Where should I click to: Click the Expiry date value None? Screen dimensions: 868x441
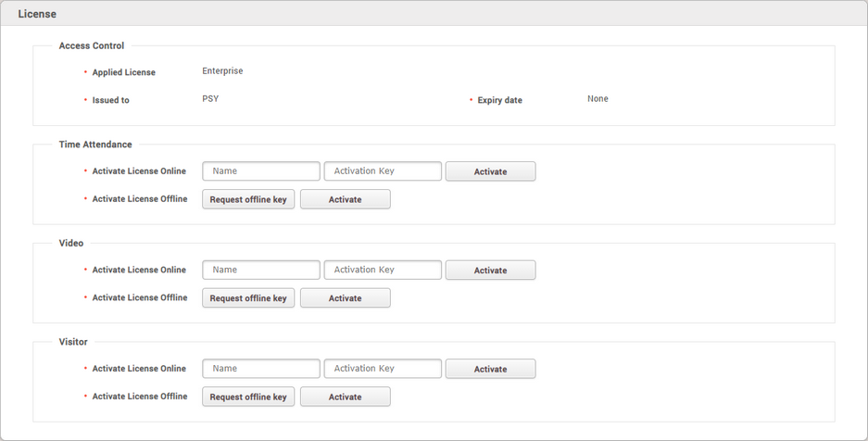[x=598, y=99]
